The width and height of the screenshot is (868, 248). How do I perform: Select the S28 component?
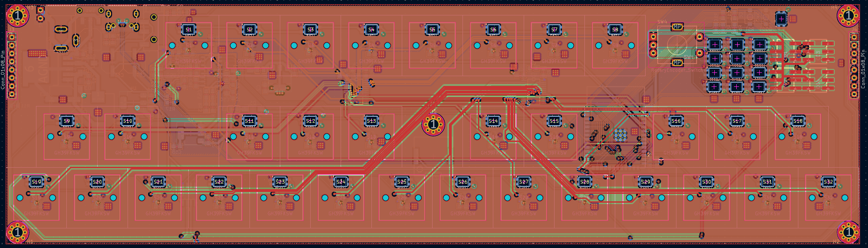tap(584, 182)
